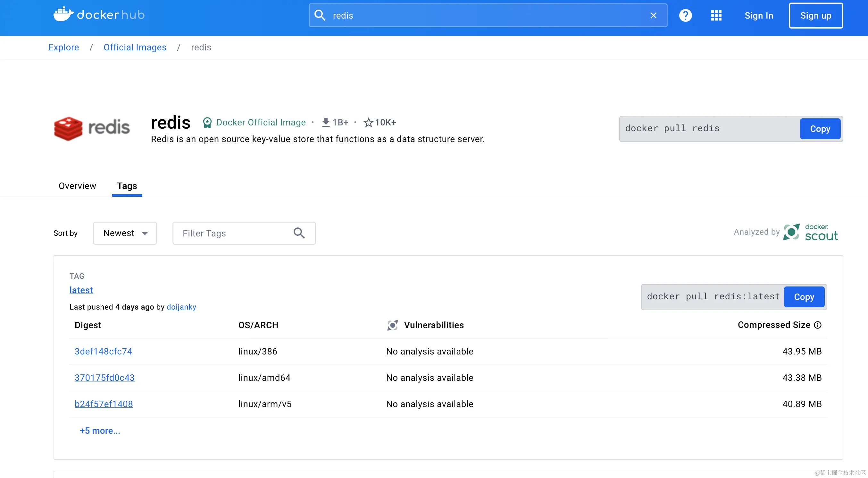Screen dimensions: 868x478
Task: Expand the +5 more digests list
Action: pyautogui.click(x=100, y=431)
